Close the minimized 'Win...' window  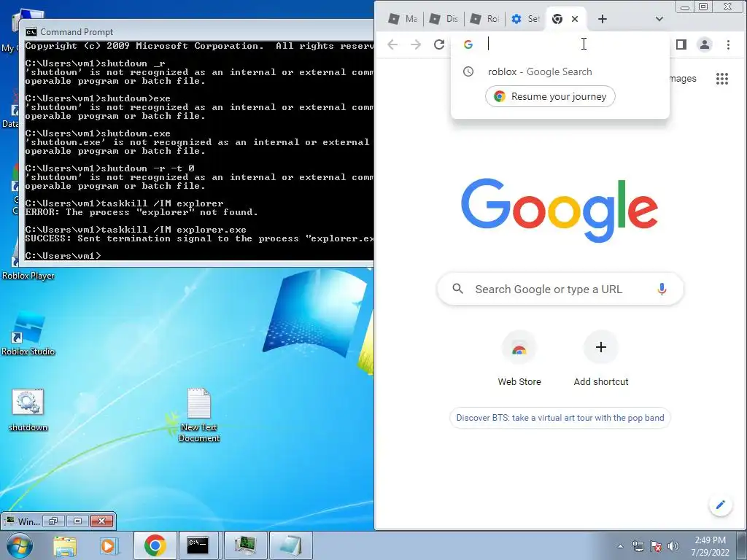(x=101, y=521)
